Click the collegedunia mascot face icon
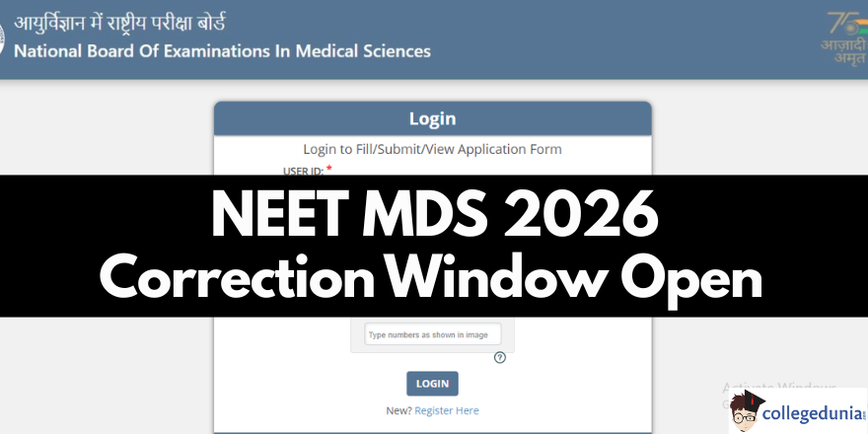Viewport: 868px width, 434px height. (x=746, y=412)
